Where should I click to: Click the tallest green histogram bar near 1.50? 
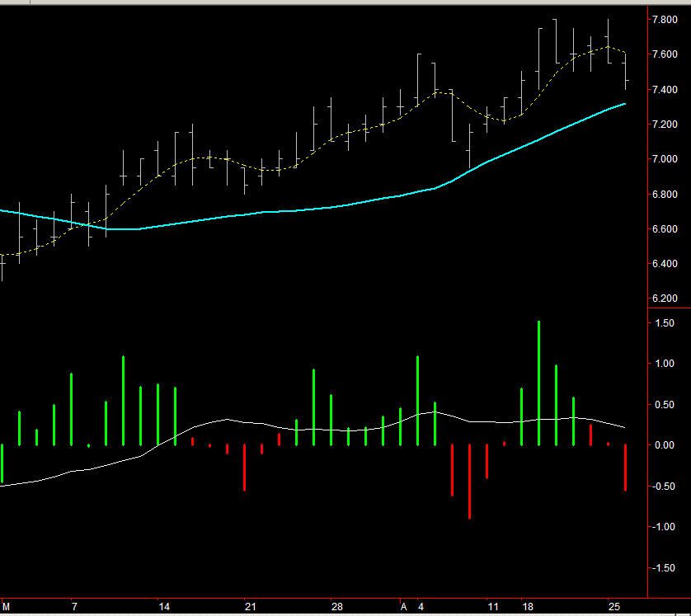coord(538,383)
